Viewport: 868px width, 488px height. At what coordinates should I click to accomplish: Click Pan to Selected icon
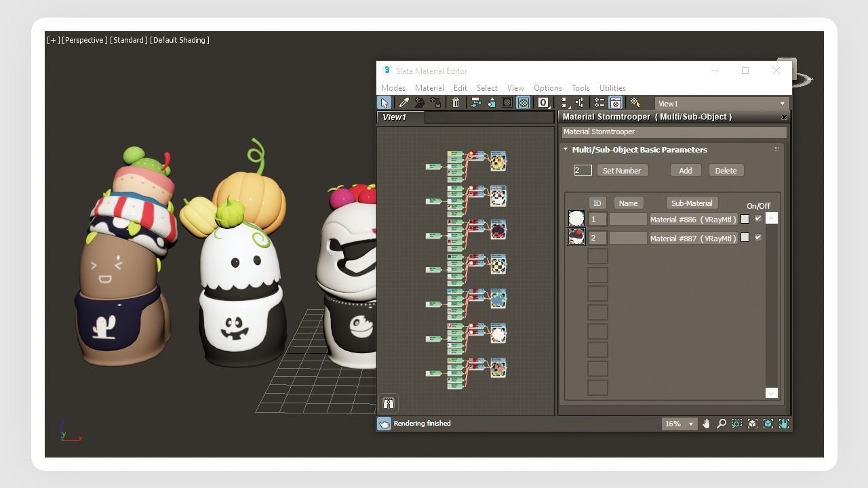784,424
